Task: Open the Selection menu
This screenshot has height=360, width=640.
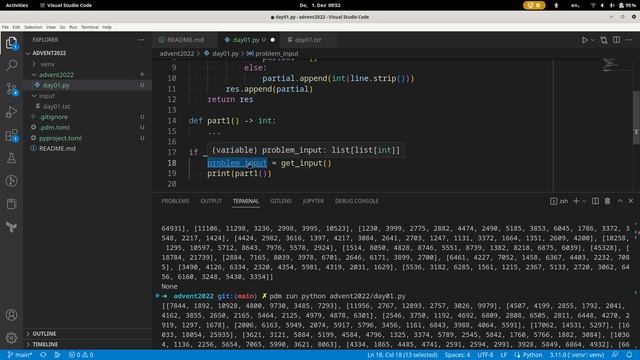Action: (x=33, y=27)
